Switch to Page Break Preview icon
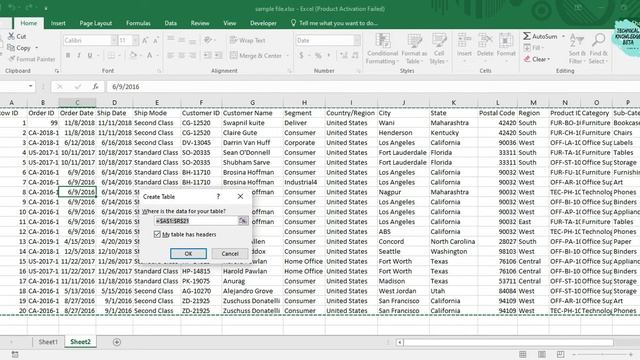This screenshot has height=360, width=640. pos(560,354)
